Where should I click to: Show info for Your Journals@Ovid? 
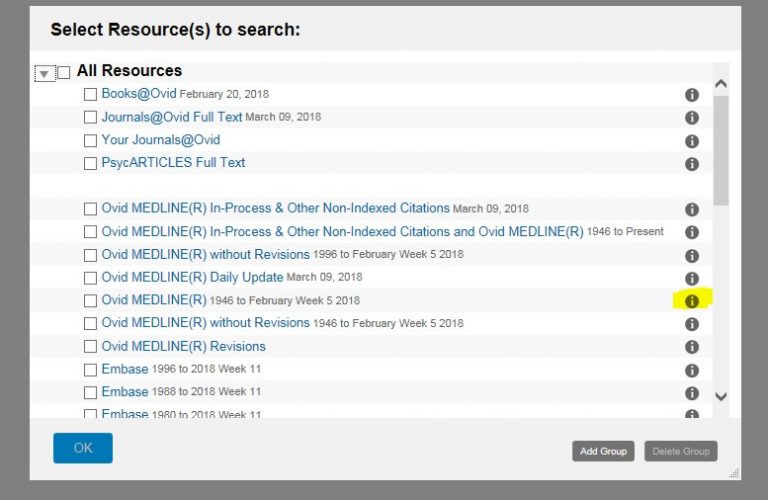pos(691,141)
